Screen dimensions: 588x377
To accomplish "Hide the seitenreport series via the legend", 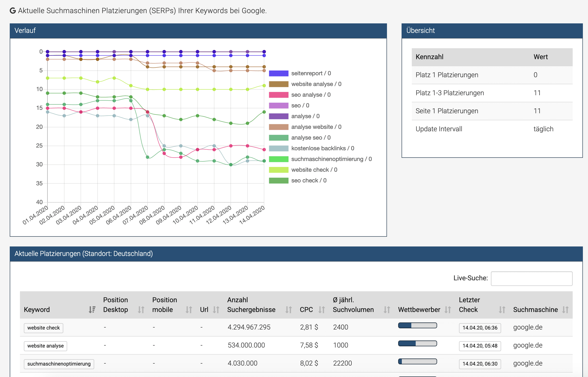I will (279, 73).
